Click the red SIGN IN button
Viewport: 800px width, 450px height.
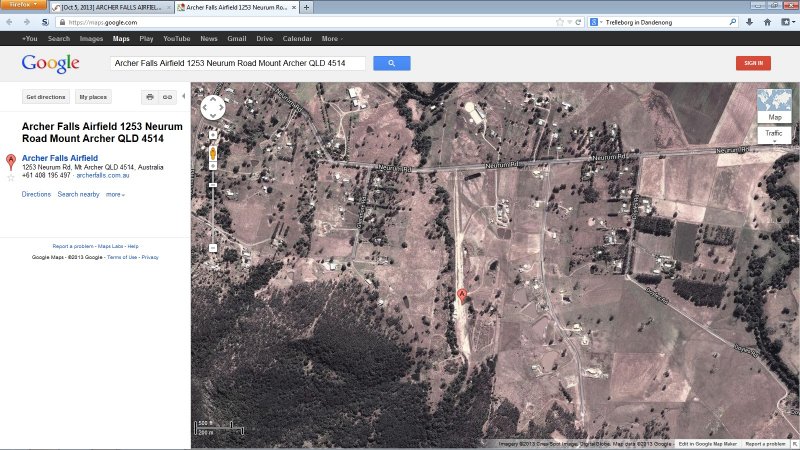pyautogui.click(x=753, y=63)
